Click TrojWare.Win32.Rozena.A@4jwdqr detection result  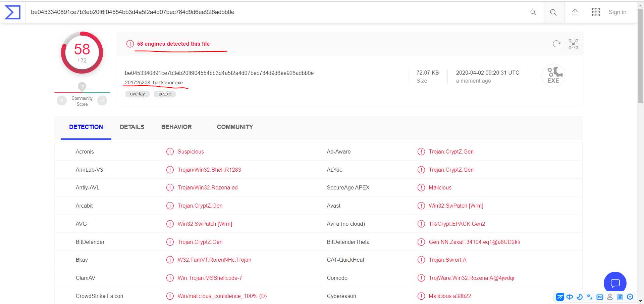(x=472, y=278)
